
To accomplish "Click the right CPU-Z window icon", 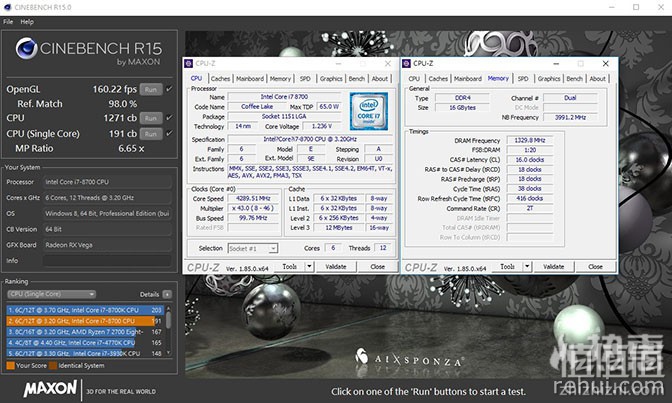I will (x=406, y=63).
